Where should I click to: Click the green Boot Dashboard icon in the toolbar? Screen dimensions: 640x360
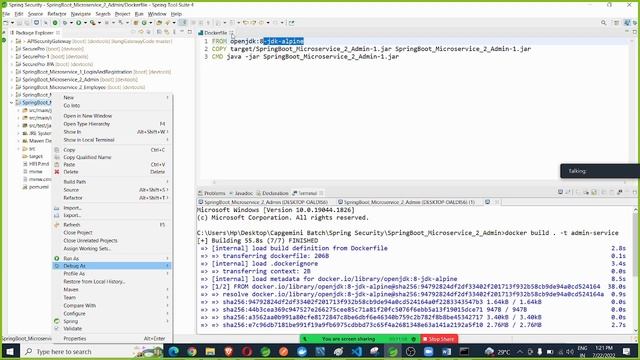click(x=55, y=23)
